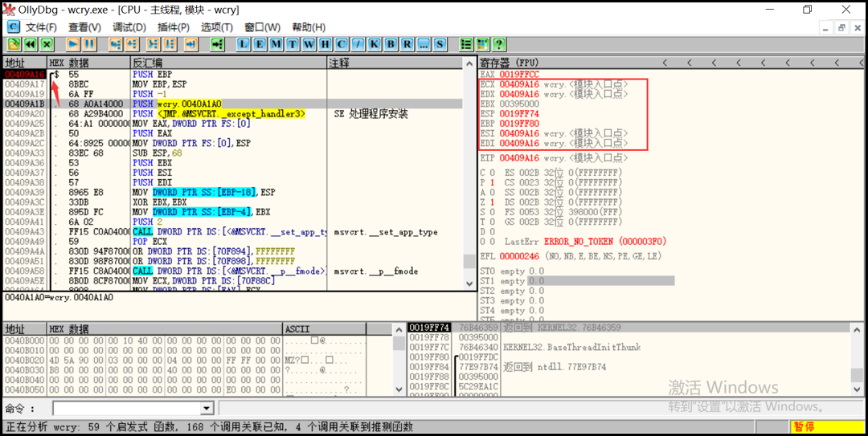This screenshot has height=436, width=868.
Task: Open the Source window (S icon)
Action: [440, 43]
